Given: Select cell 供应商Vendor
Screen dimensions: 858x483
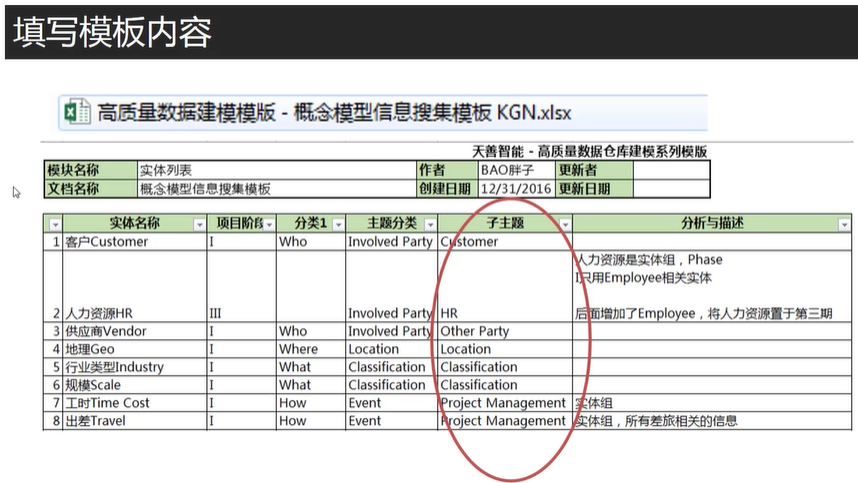Looking at the screenshot, I should [135, 331].
